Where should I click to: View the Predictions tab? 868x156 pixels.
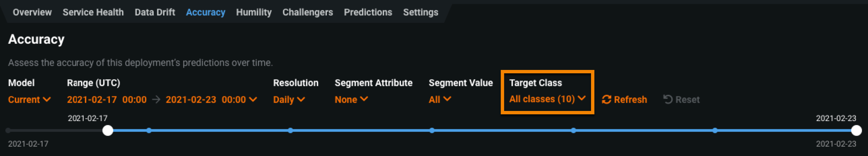point(368,12)
